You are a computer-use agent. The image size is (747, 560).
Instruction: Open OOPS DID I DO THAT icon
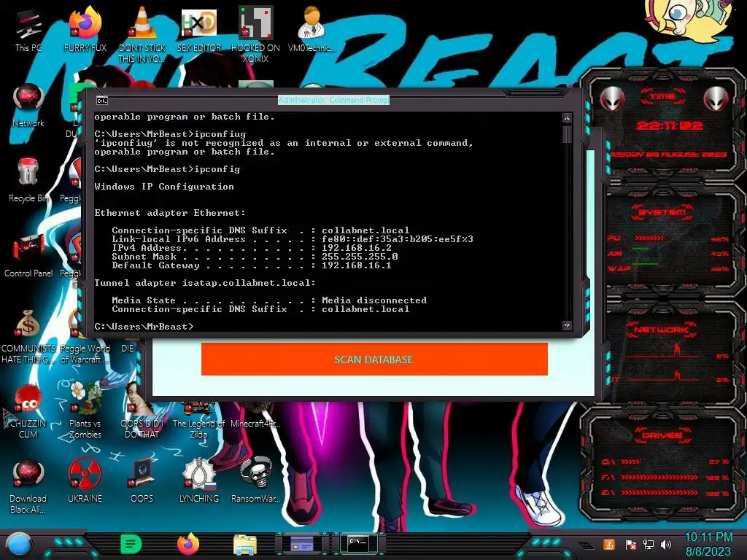coord(142,411)
